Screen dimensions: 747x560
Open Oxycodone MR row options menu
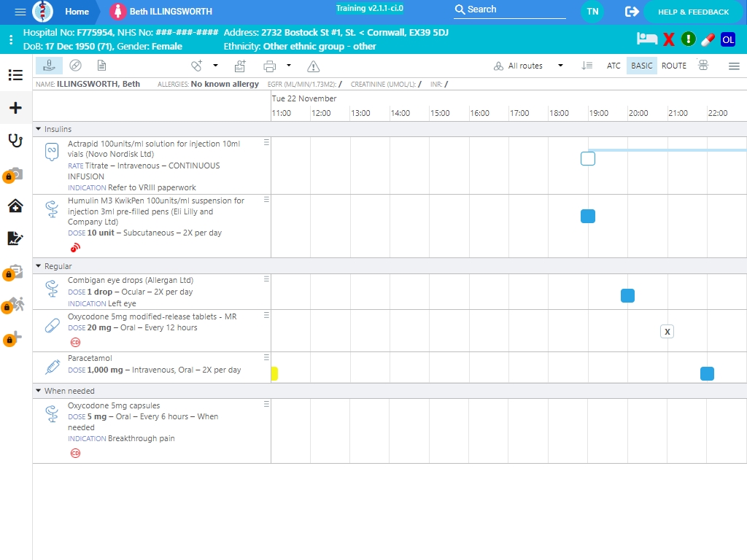pyautogui.click(x=266, y=315)
